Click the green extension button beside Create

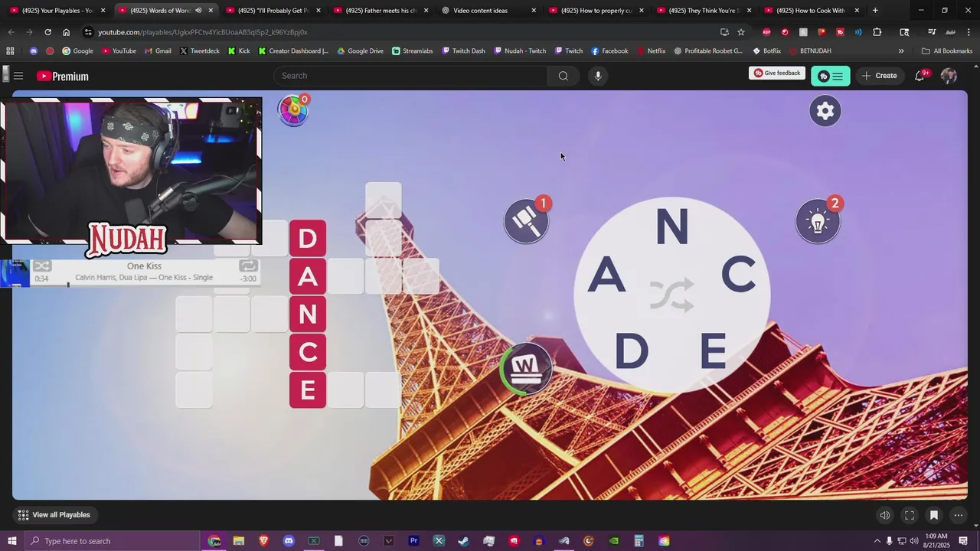tap(831, 76)
